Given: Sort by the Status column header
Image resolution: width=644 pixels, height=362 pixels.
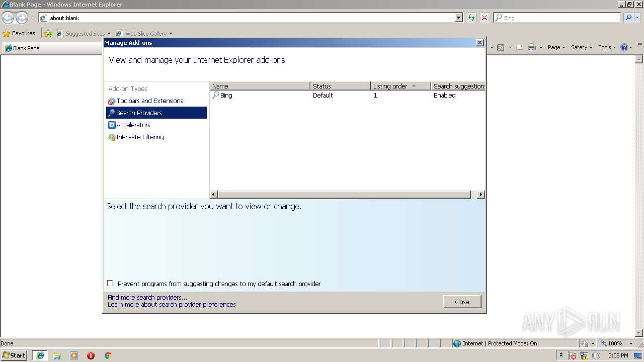Looking at the screenshot, I should (340, 86).
